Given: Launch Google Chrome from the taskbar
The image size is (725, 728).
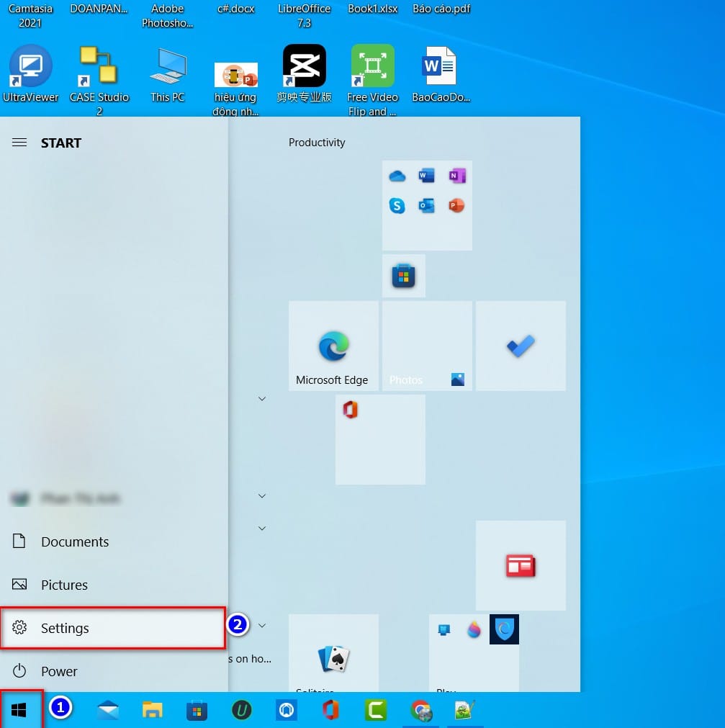Looking at the screenshot, I should (421, 710).
